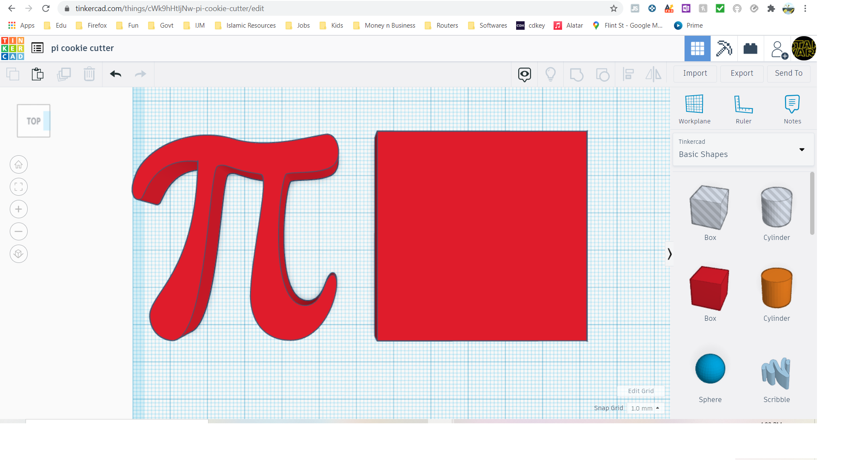The width and height of the screenshot is (868, 462).
Task: Collapse the shapes panel with the chevron
Action: [669, 254]
